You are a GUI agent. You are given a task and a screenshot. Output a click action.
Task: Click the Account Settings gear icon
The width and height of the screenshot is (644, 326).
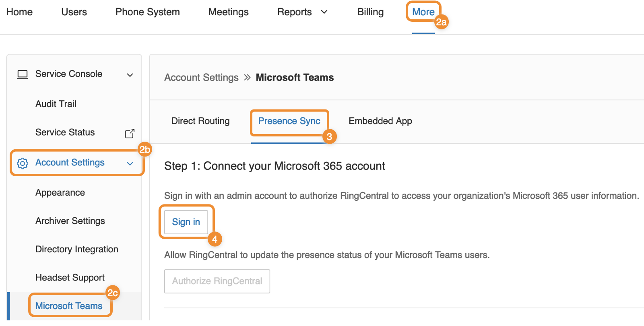coord(23,163)
